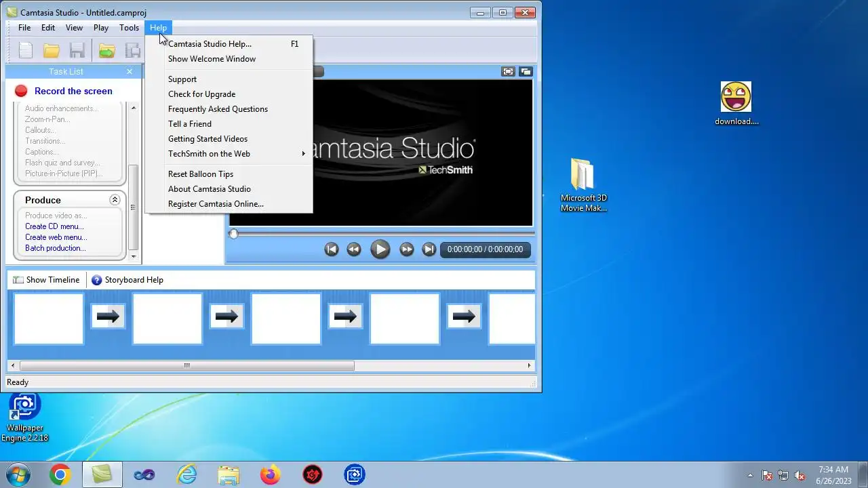Launch Chrome from the taskbar

(x=60, y=475)
